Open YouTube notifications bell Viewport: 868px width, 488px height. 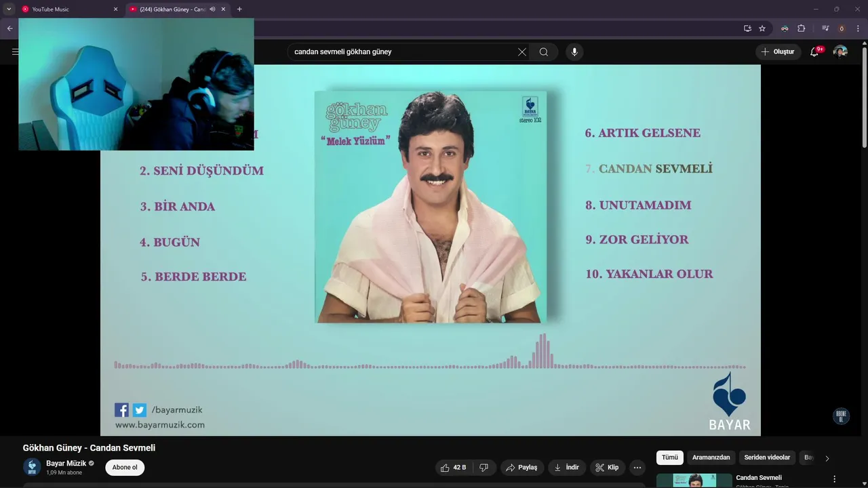(x=814, y=52)
